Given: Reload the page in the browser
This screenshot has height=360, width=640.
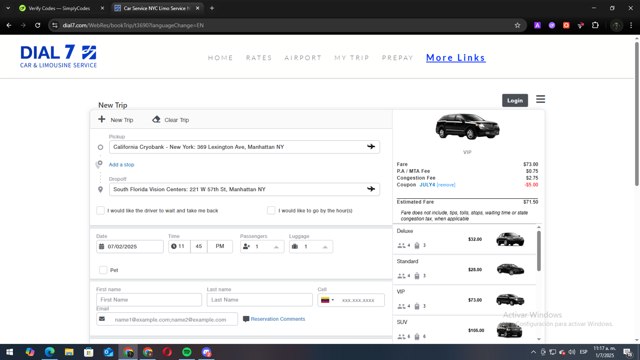Looking at the screenshot, I should (38, 25).
